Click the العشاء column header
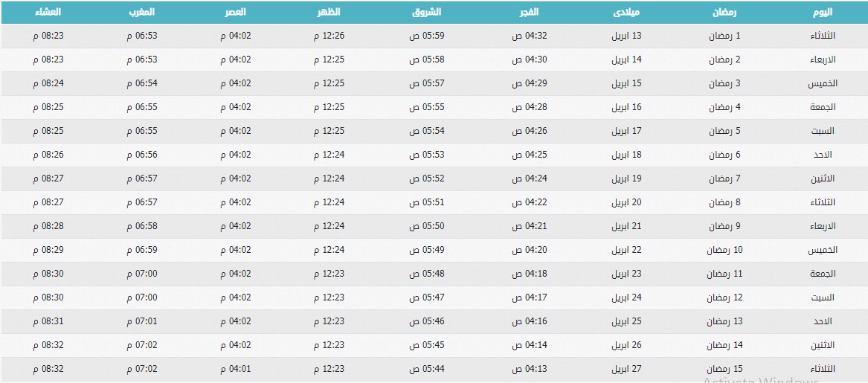This screenshot has width=868, height=383. click(x=48, y=12)
